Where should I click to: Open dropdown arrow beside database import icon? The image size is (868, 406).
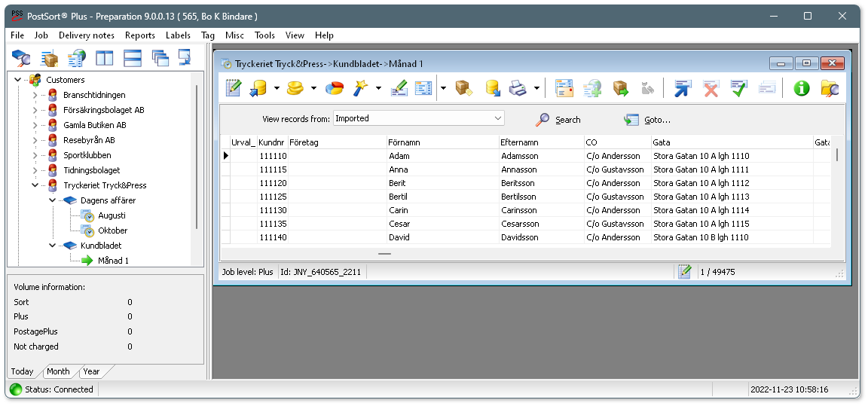click(277, 88)
